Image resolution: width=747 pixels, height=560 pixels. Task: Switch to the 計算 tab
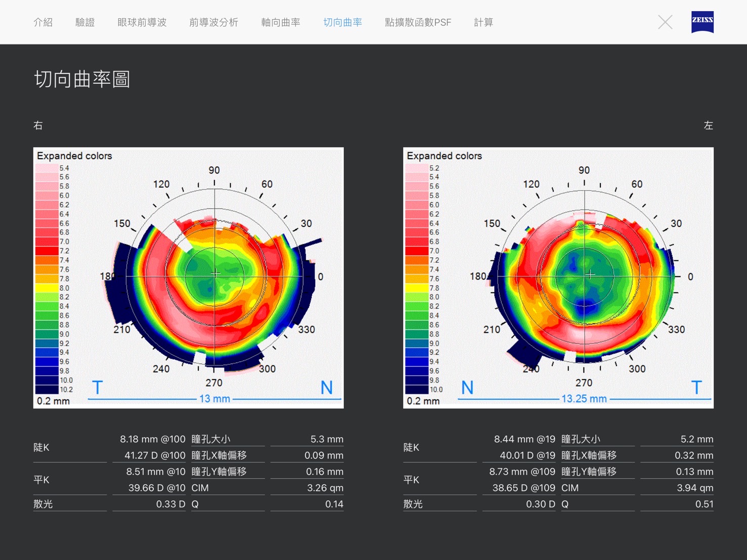click(483, 22)
